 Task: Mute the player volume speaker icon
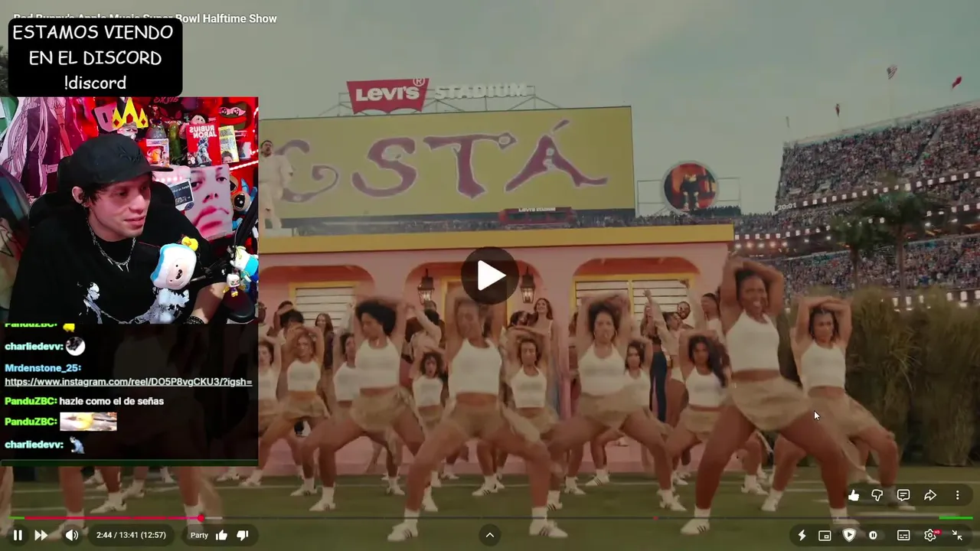72,535
